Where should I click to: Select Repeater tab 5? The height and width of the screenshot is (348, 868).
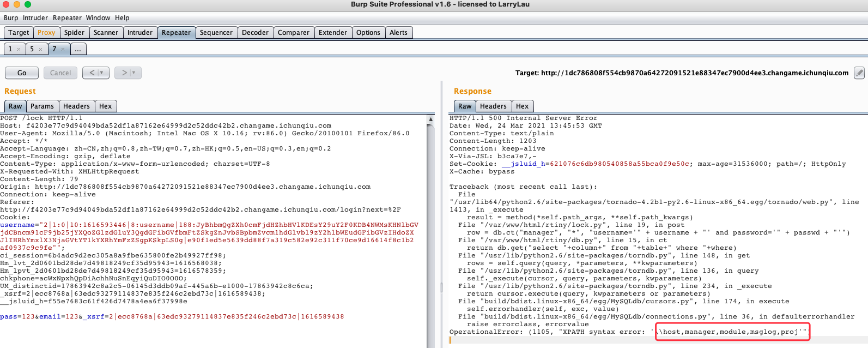click(x=32, y=49)
